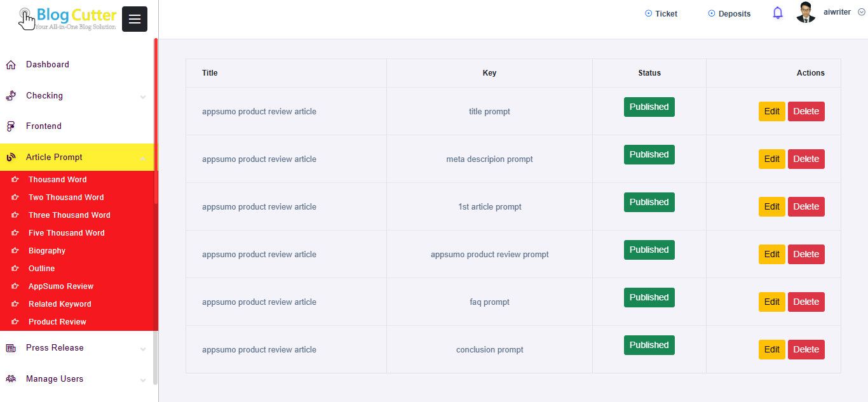The image size is (868, 402).
Task: Click the Deposits link in header
Action: tap(729, 13)
